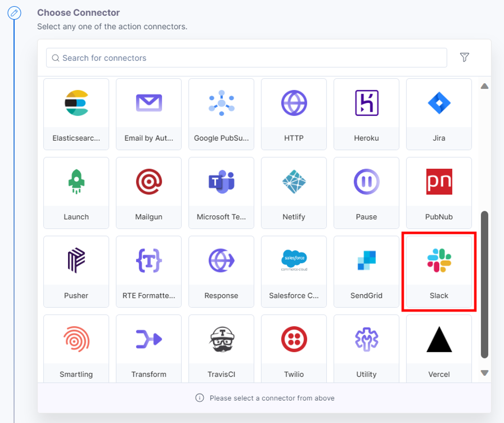The image size is (504, 423).
Task: Select the Transform connector
Action: coord(149,349)
